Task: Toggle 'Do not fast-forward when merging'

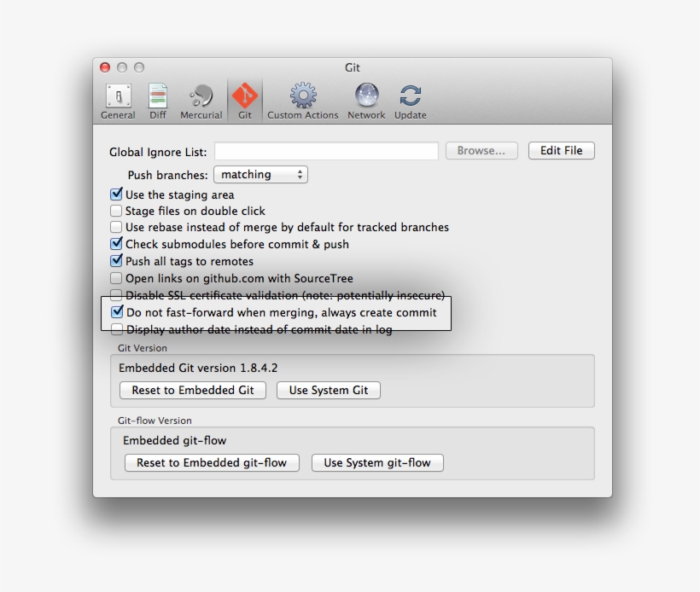Action: click(116, 312)
